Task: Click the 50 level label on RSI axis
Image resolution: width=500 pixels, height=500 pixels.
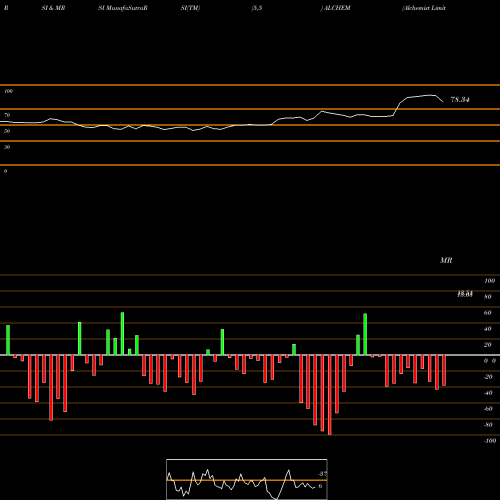Action: [x=7, y=131]
